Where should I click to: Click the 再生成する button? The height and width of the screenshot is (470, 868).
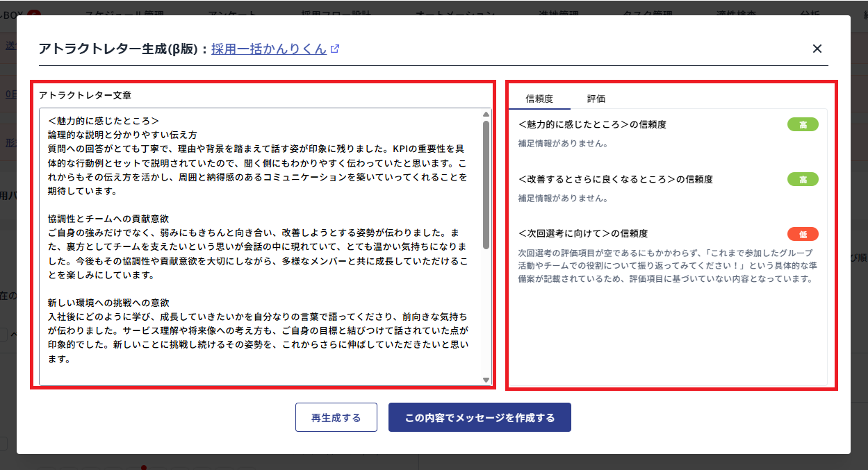click(x=336, y=417)
